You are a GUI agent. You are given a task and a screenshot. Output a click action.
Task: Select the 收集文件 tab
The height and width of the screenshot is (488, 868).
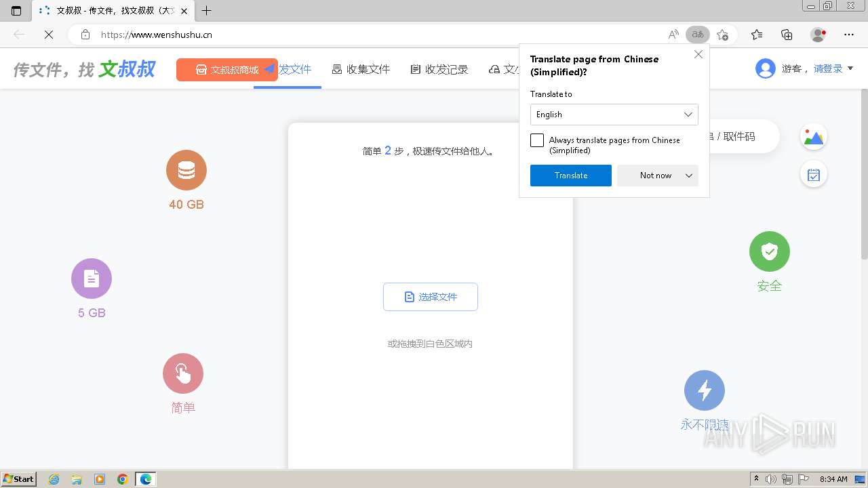tap(361, 69)
